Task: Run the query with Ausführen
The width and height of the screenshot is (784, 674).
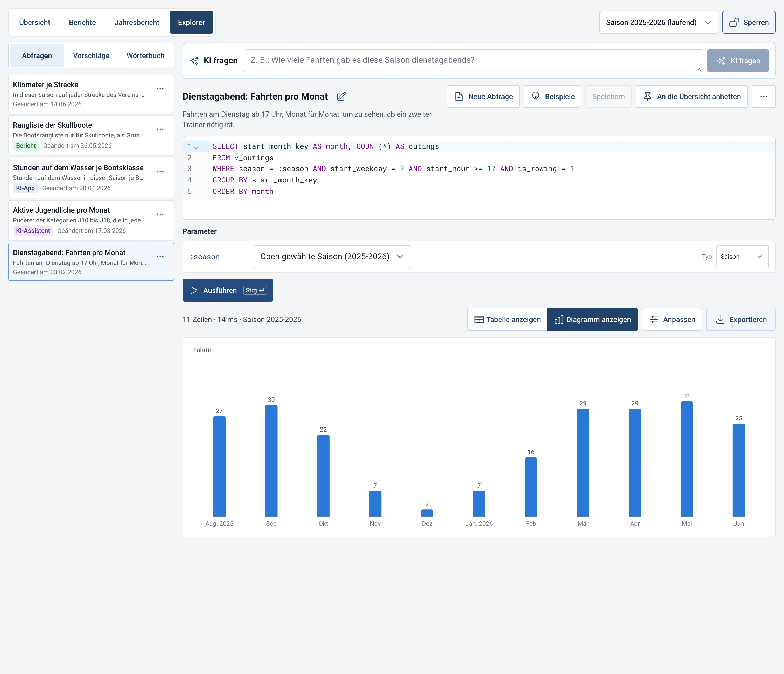Action: pyautogui.click(x=228, y=290)
